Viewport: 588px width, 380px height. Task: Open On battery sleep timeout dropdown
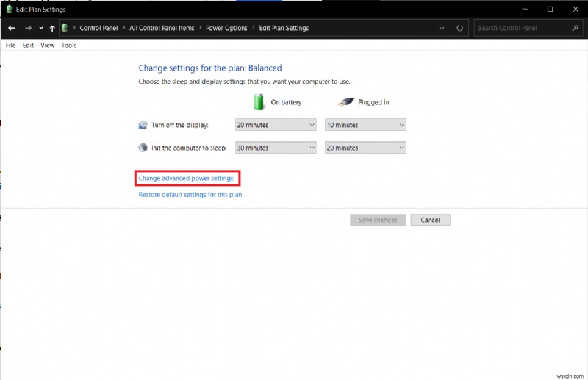[x=276, y=148]
